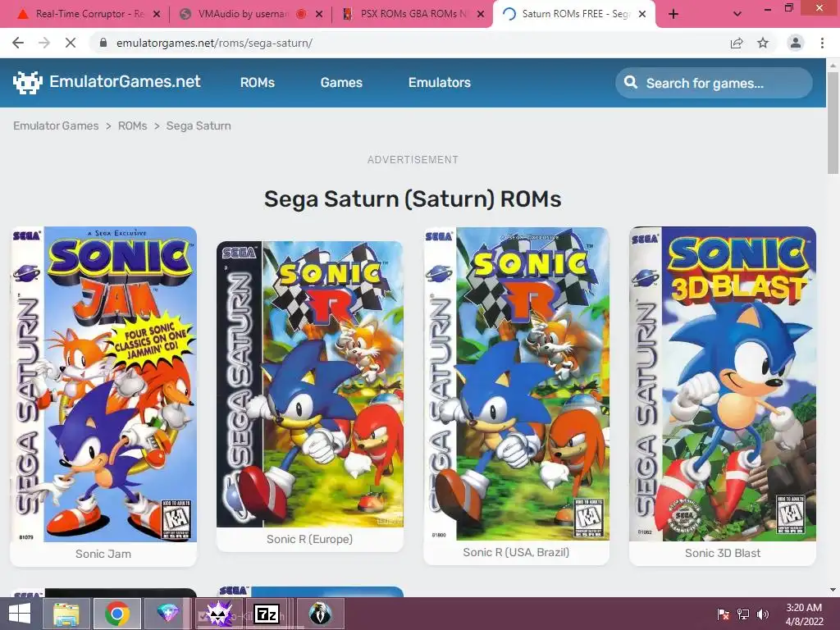Click the Action Center flag tray icon
Image resolution: width=840 pixels, height=630 pixels.
724,614
